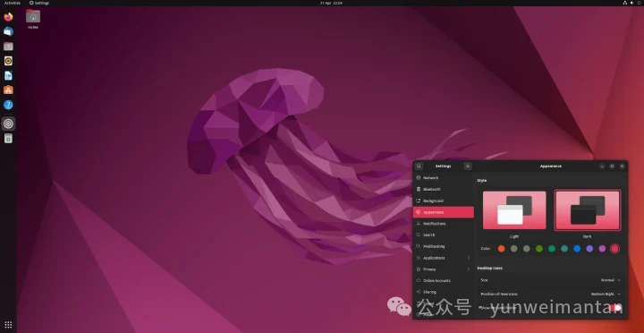Image resolution: width=644 pixels, height=333 pixels.
Task: Open the Settings hamburger menu
Action: [x=468, y=166]
